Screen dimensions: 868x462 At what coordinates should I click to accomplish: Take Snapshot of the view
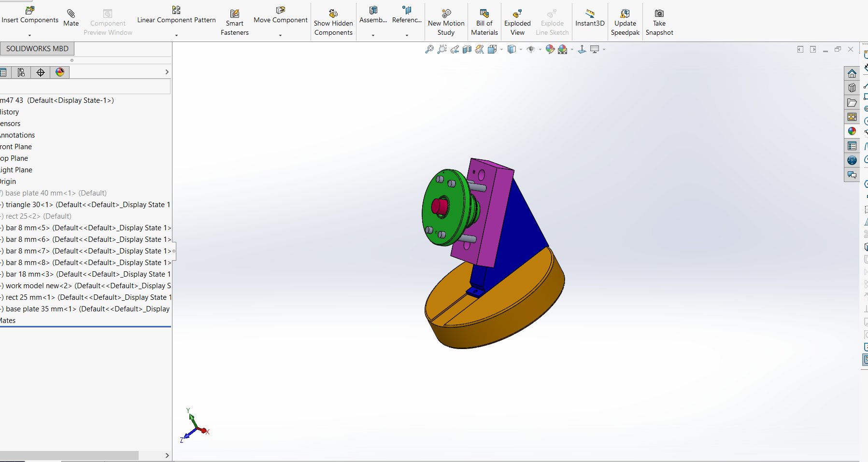[659, 22]
